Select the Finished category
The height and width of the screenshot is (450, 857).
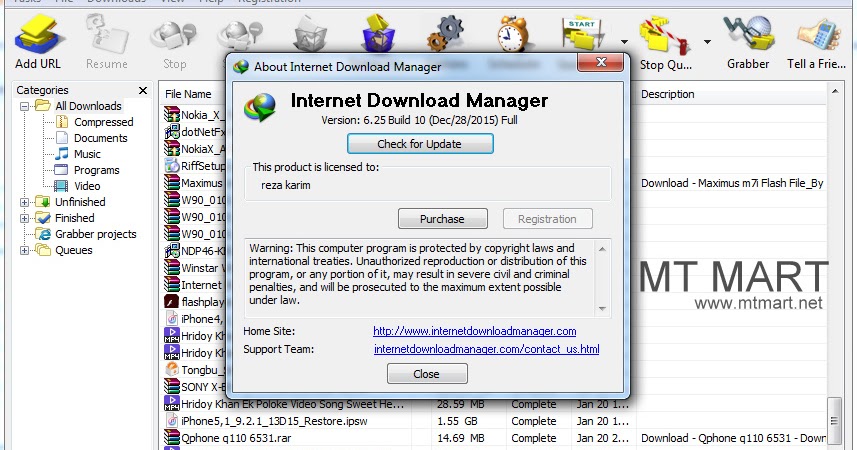74,218
